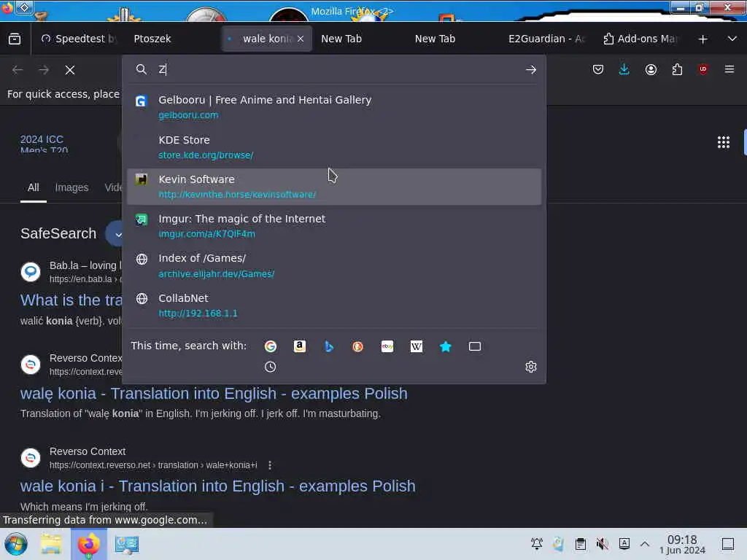The image size is (747, 560).
Task: Switch to Speedtest tab
Action: coord(79,39)
